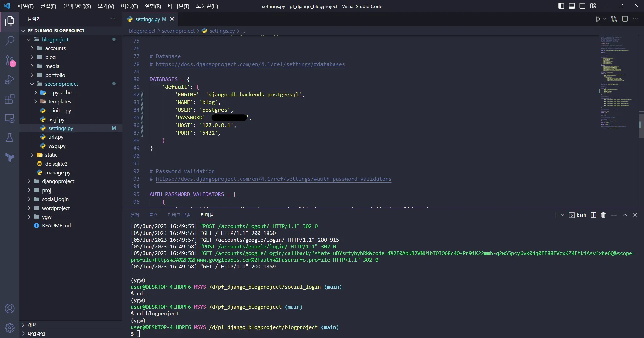Kill terminal with the trash icon
This screenshot has width=644, height=338.
pyautogui.click(x=603, y=215)
